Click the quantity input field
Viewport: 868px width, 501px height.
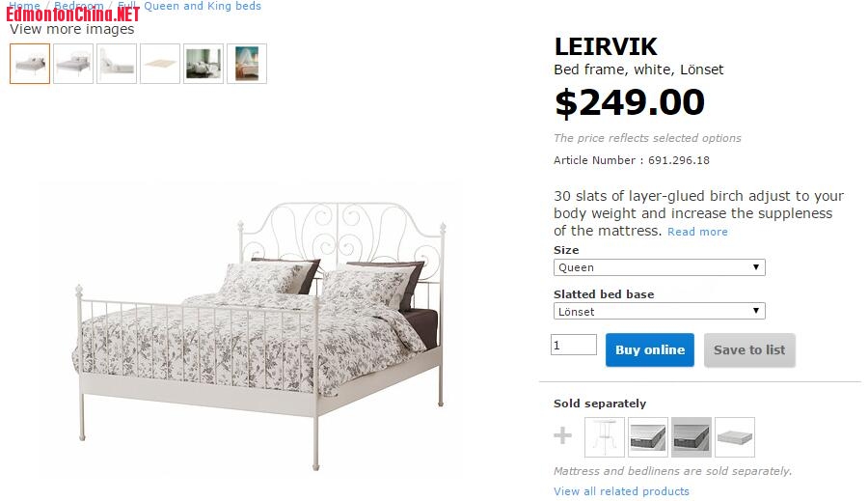click(x=574, y=345)
